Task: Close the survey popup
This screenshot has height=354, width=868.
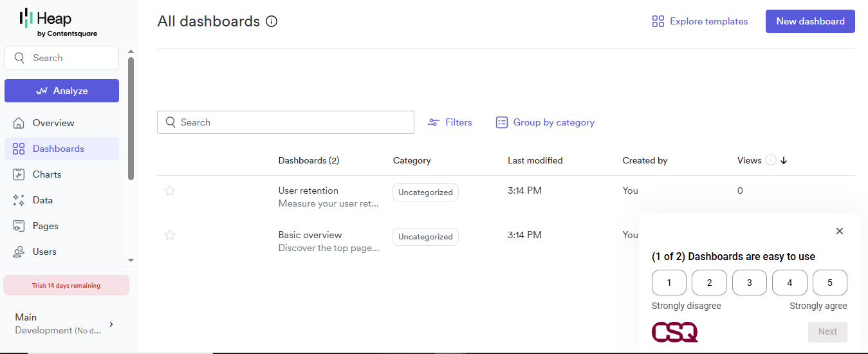Action: pos(839,231)
